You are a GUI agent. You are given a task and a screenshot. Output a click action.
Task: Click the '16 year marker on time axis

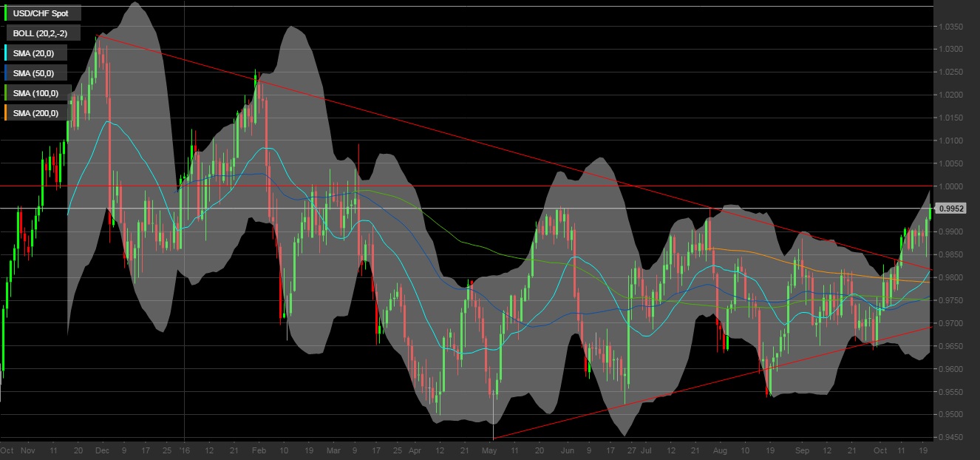pyautogui.click(x=184, y=450)
